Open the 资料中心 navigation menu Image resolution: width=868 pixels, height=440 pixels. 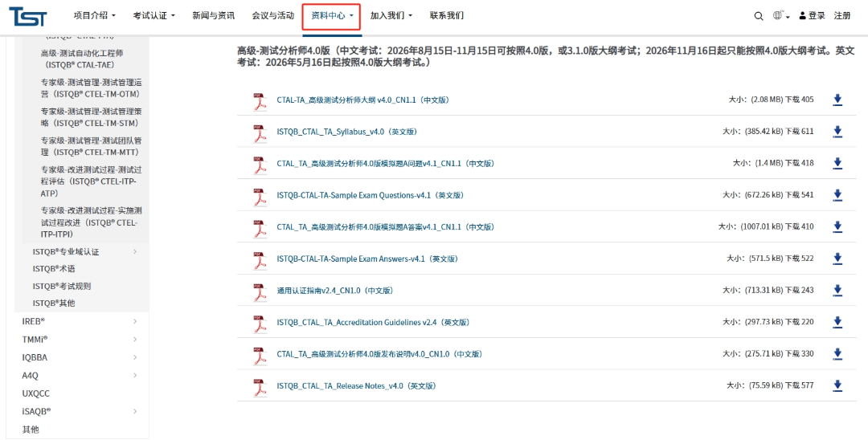coord(332,16)
